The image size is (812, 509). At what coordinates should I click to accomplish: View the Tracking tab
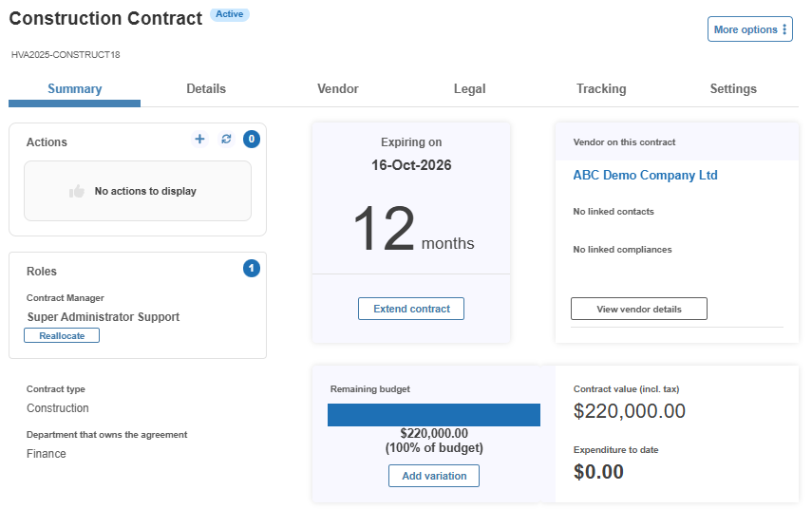[x=601, y=89]
